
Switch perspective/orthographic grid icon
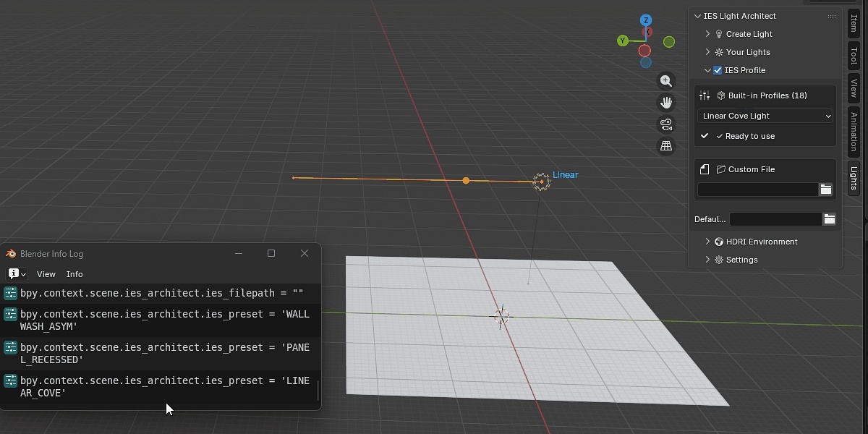click(666, 146)
